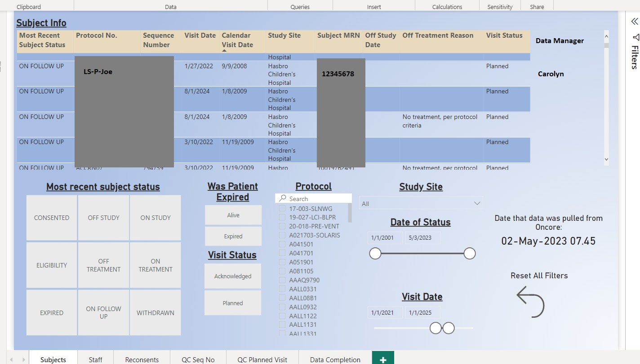Tick the 20-018-PRE-VENT protocol checkbox
The image size is (640, 364).
click(282, 226)
